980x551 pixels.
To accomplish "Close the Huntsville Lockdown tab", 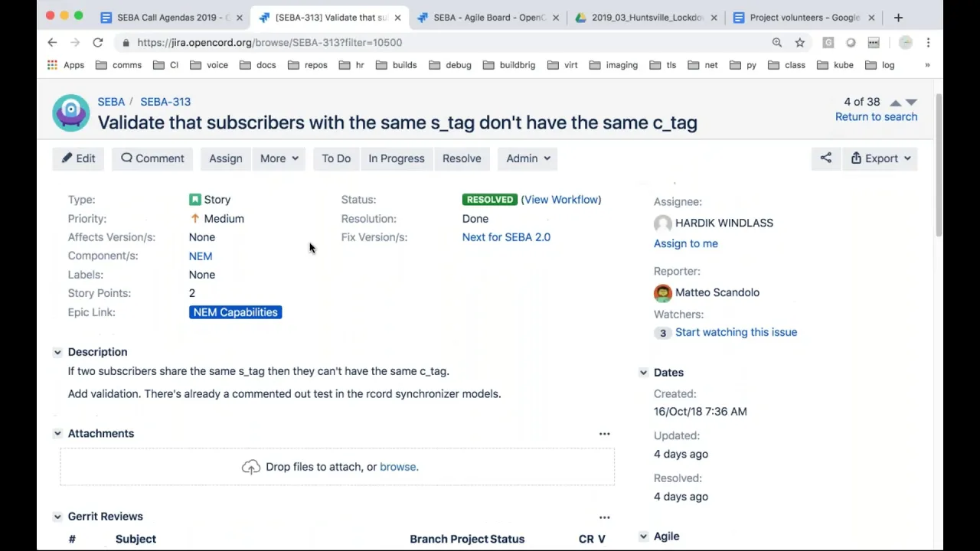I will pyautogui.click(x=714, y=18).
